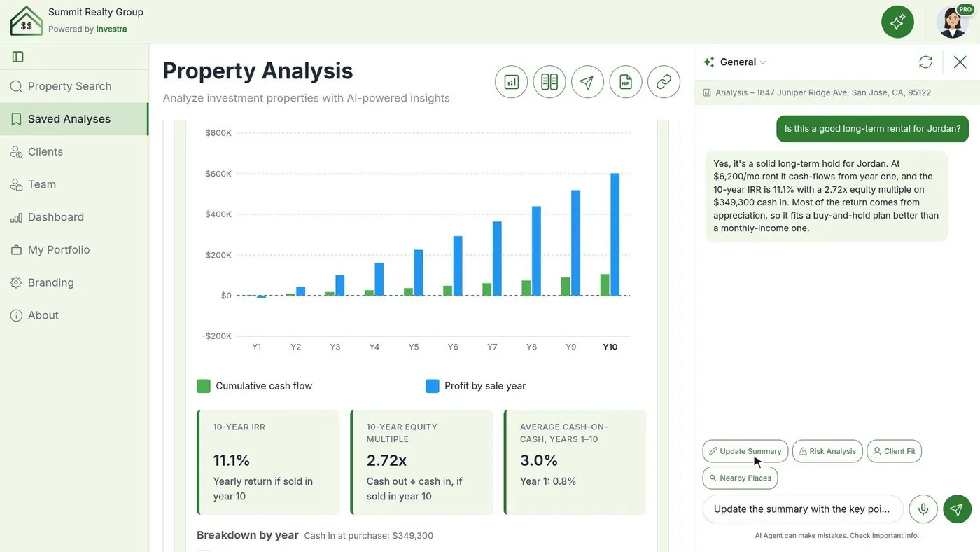
Task: Click the Y10 axis label
Action: pos(610,347)
